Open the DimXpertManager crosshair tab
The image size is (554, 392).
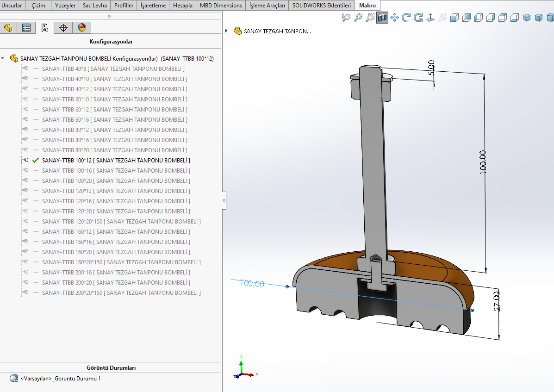point(63,28)
